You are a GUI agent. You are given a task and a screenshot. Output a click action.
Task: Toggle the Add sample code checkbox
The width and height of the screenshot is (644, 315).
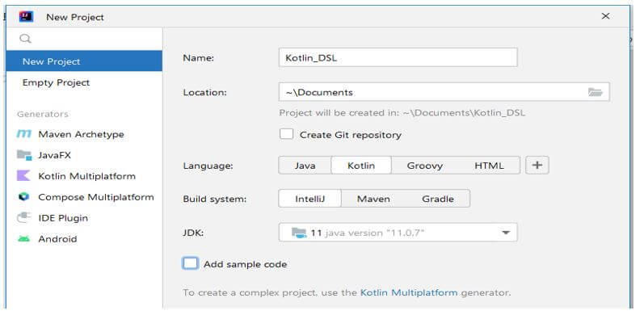tap(190, 263)
